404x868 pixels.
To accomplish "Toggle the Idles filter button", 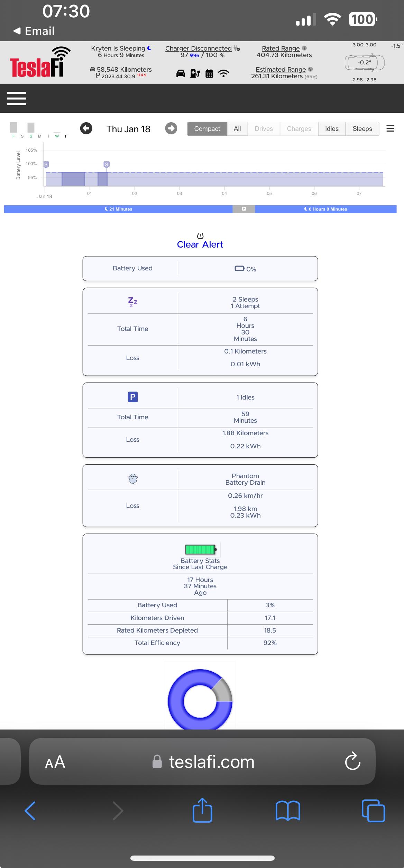I will coord(332,129).
